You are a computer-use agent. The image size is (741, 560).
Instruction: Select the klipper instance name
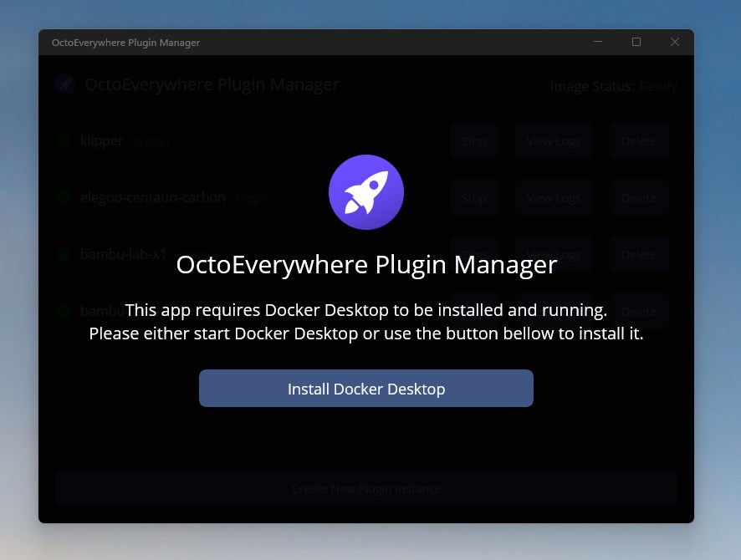tap(102, 141)
